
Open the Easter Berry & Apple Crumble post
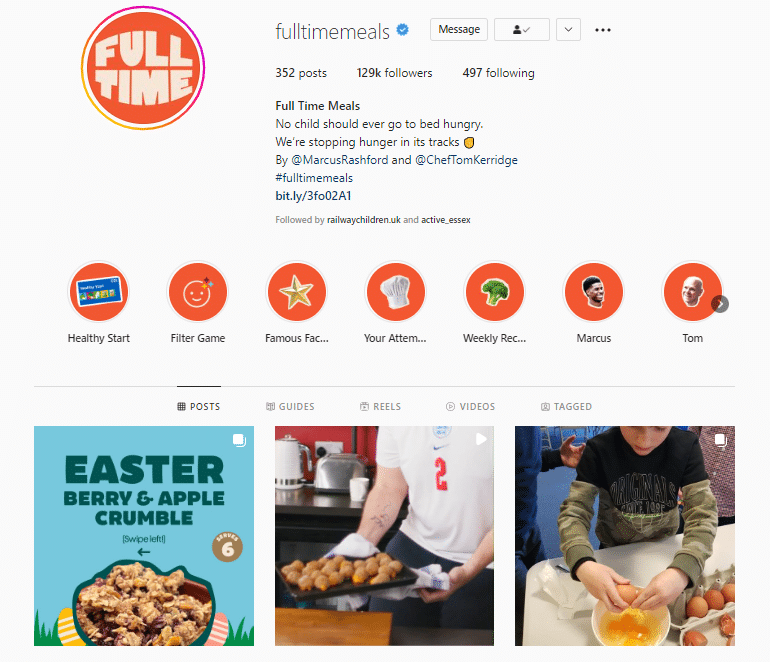(x=144, y=536)
